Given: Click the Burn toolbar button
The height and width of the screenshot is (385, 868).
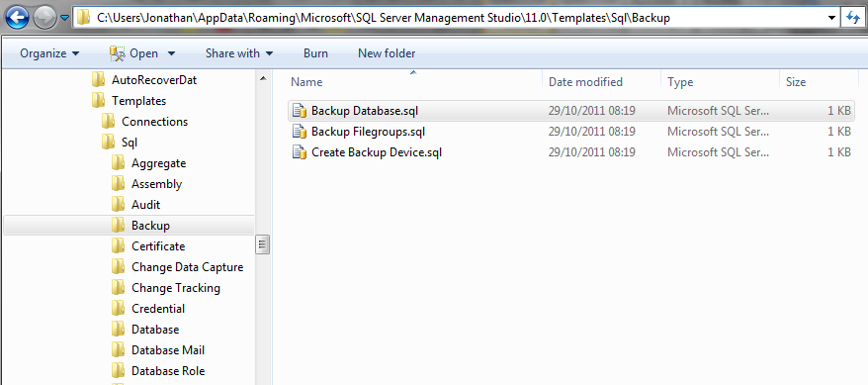Looking at the screenshot, I should 315,53.
